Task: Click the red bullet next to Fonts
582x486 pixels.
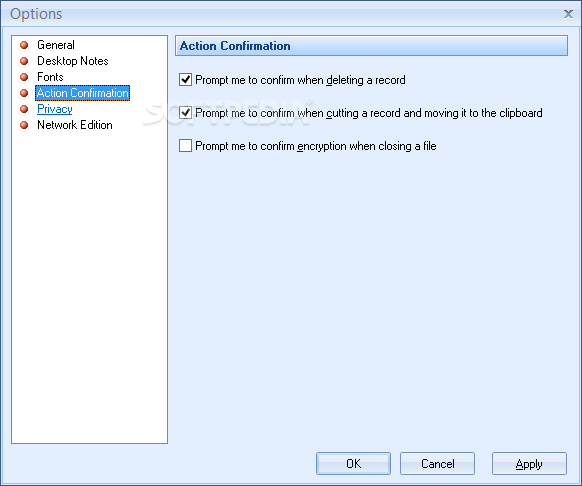Action: point(24,77)
